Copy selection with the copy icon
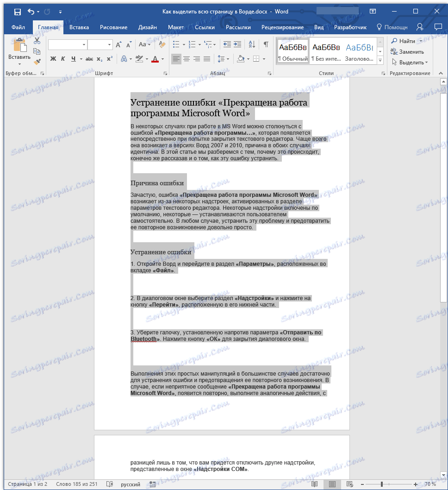The width and height of the screenshot is (448, 490). 37,51
